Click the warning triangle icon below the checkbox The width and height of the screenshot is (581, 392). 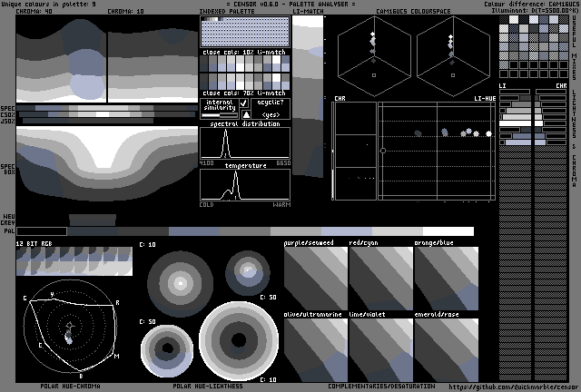(x=243, y=115)
